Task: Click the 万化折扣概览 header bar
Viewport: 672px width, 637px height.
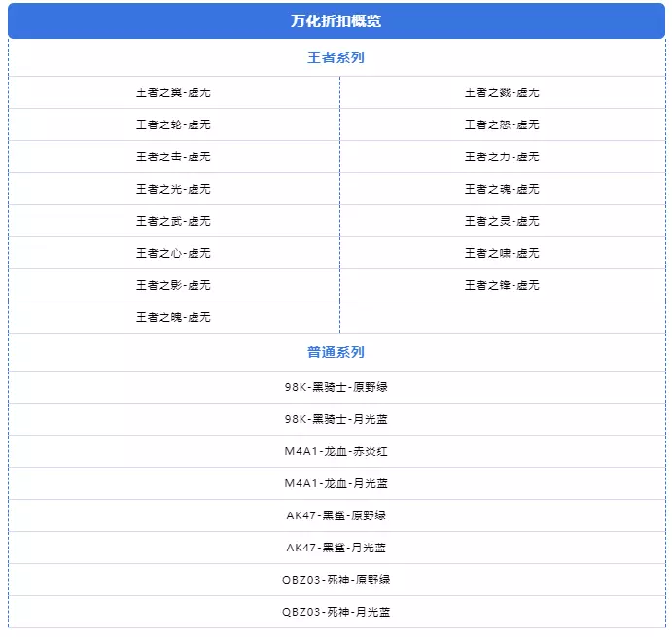Action: point(336,20)
